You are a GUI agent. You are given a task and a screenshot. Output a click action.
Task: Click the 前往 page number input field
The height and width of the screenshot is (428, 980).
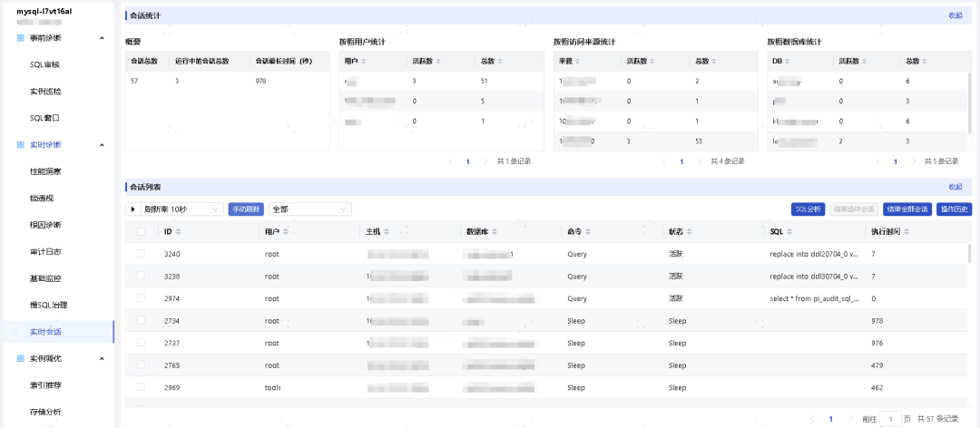click(890, 419)
